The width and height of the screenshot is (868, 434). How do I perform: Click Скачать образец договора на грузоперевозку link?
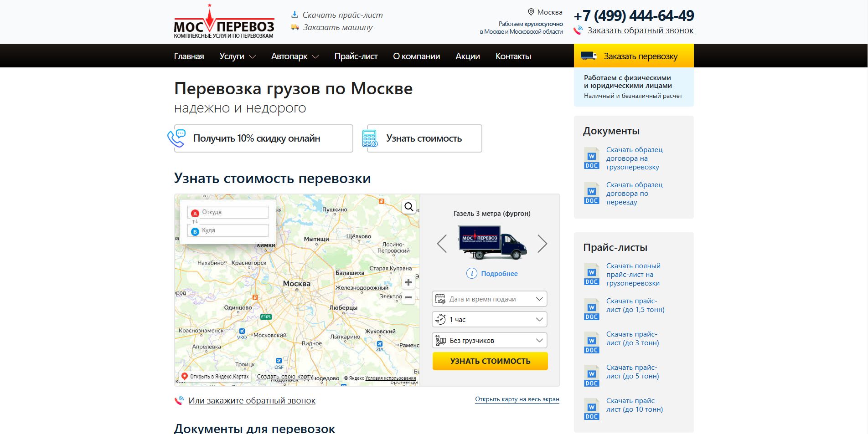coord(635,158)
